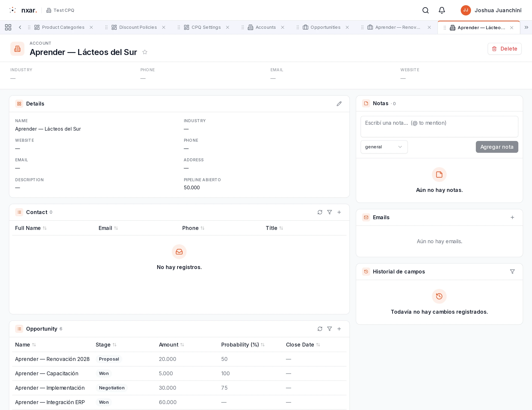
Task: Close the Accounts tab
Action: click(283, 27)
